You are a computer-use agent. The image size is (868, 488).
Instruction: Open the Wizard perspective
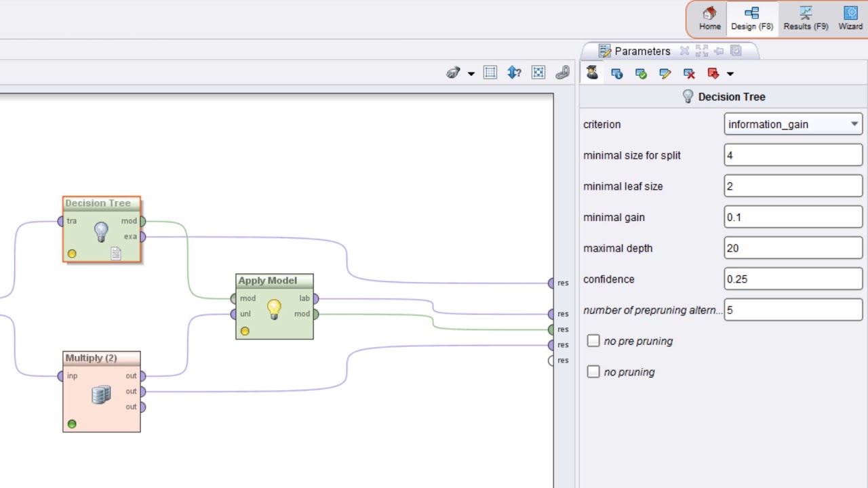pos(850,19)
